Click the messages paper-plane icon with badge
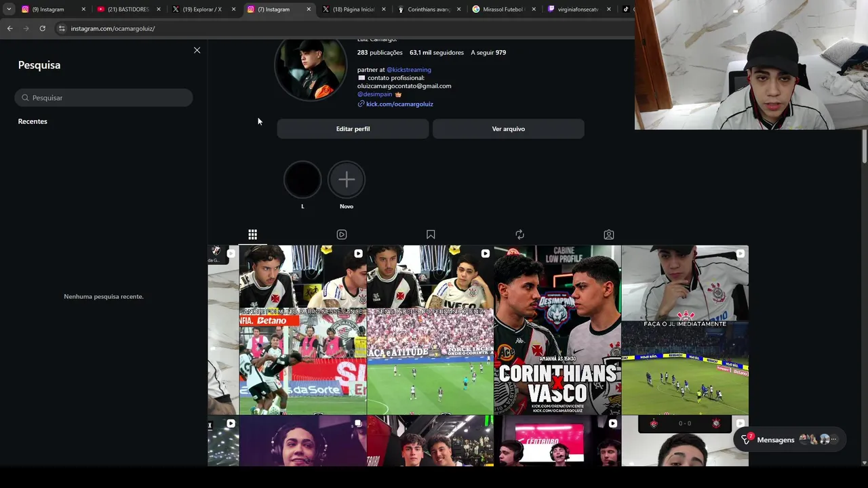Viewport: 868px width, 488px height. pyautogui.click(x=746, y=440)
